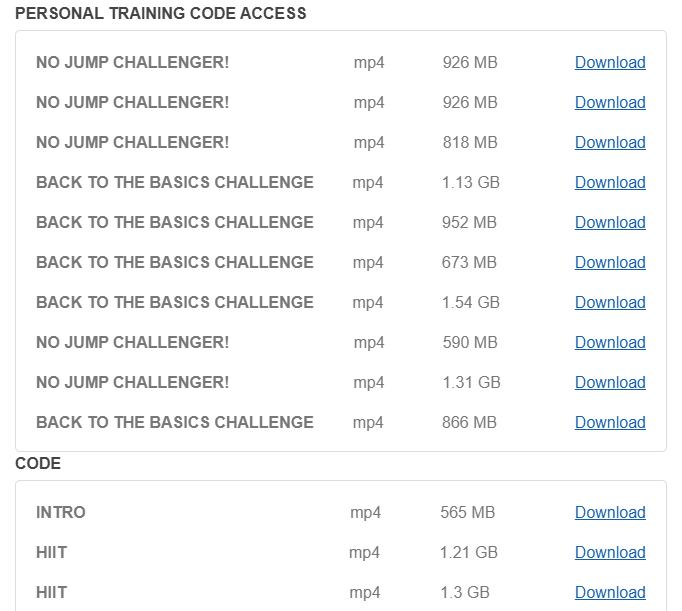Viewport: 682px width, 611px height.
Task: Select the INTRO file title
Action: coord(61,512)
